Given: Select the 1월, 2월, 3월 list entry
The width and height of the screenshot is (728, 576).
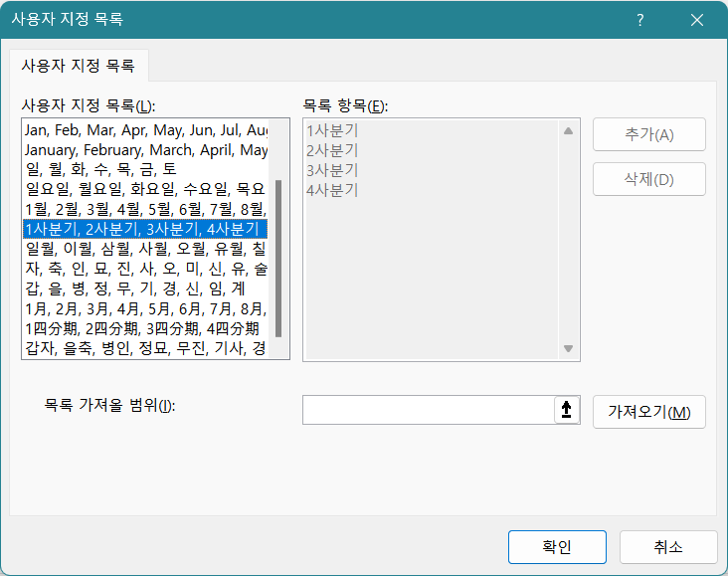Looking at the screenshot, I should (145, 209).
